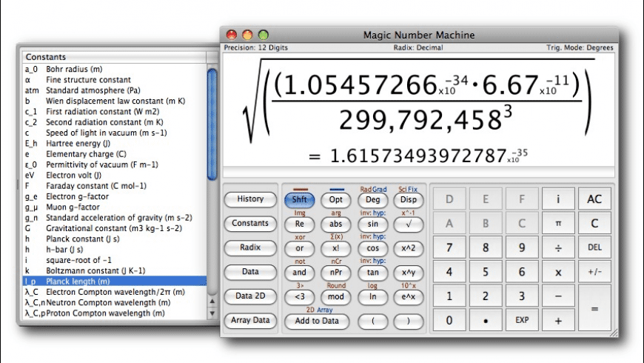
Task: Toggle the Opt modifier key
Action: point(335,200)
